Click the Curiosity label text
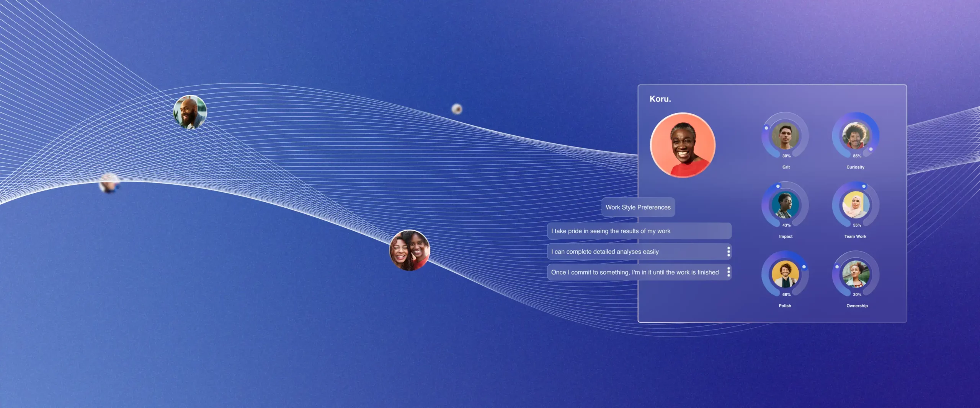The image size is (980, 408). point(855,167)
